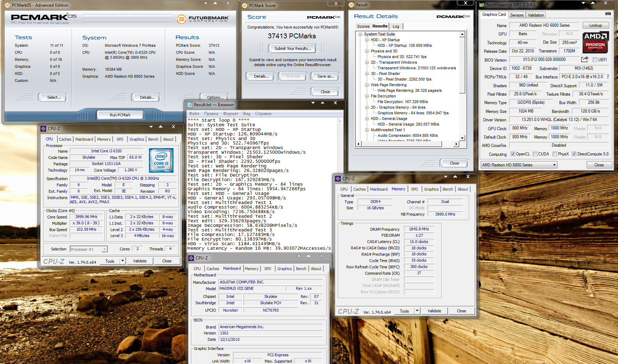The image size is (618, 364).
Task: Toggle the CUDA checkbox
Action: click(x=535, y=154)
